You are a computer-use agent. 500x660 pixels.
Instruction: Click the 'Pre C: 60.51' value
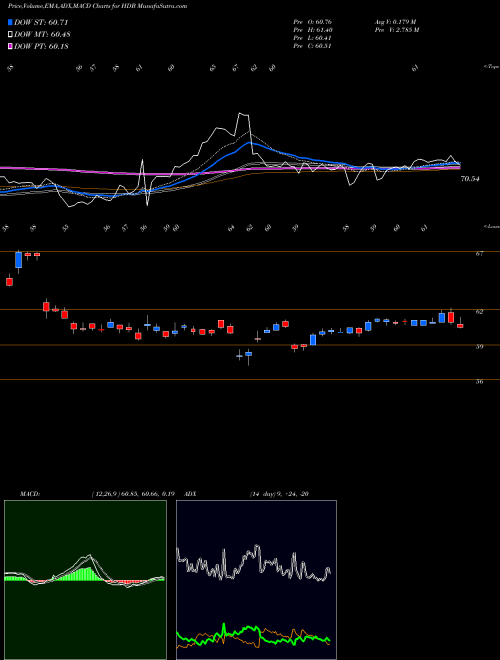point(313,46)
